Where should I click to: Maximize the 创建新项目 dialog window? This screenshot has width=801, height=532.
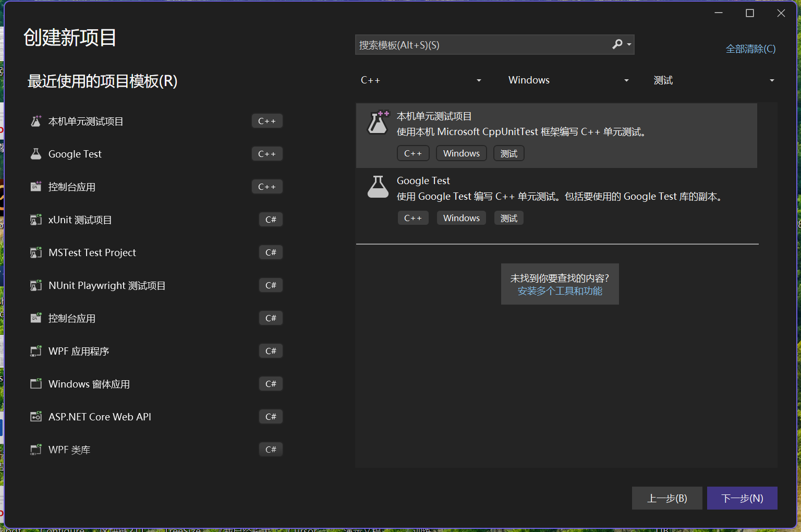tap(750, 13)
